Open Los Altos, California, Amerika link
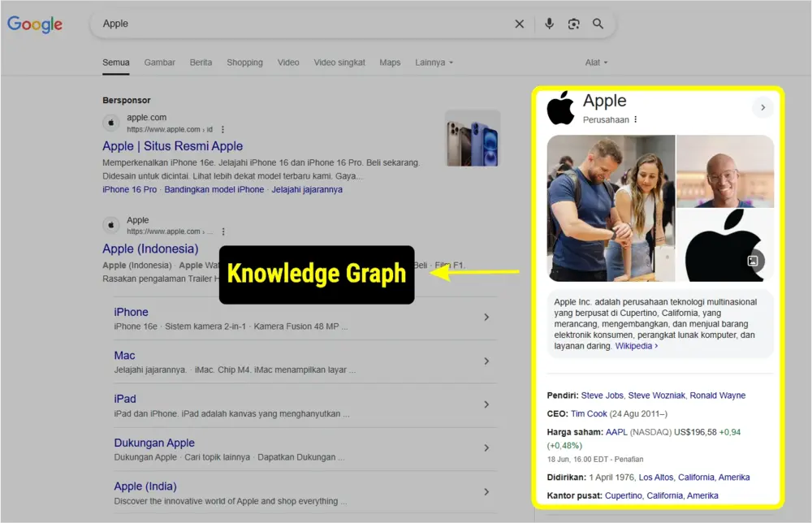This screenshot has width=812, height=523. click(694, 478)
